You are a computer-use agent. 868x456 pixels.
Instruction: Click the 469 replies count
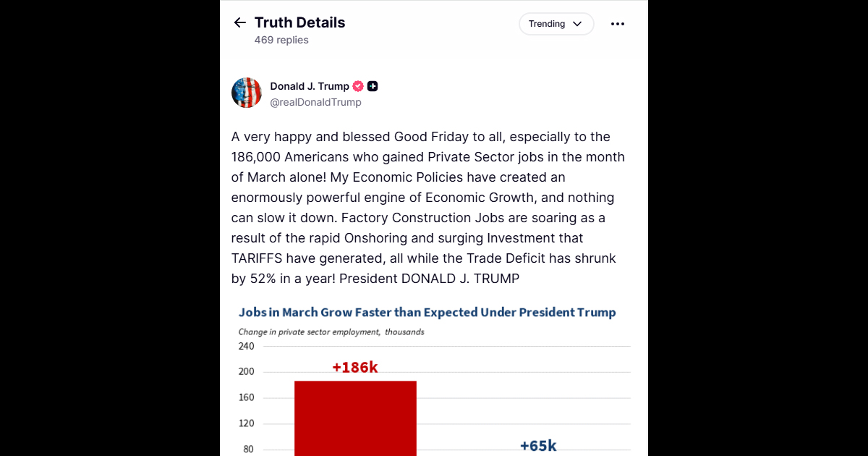pyautogui.click(x=281, y=41)
